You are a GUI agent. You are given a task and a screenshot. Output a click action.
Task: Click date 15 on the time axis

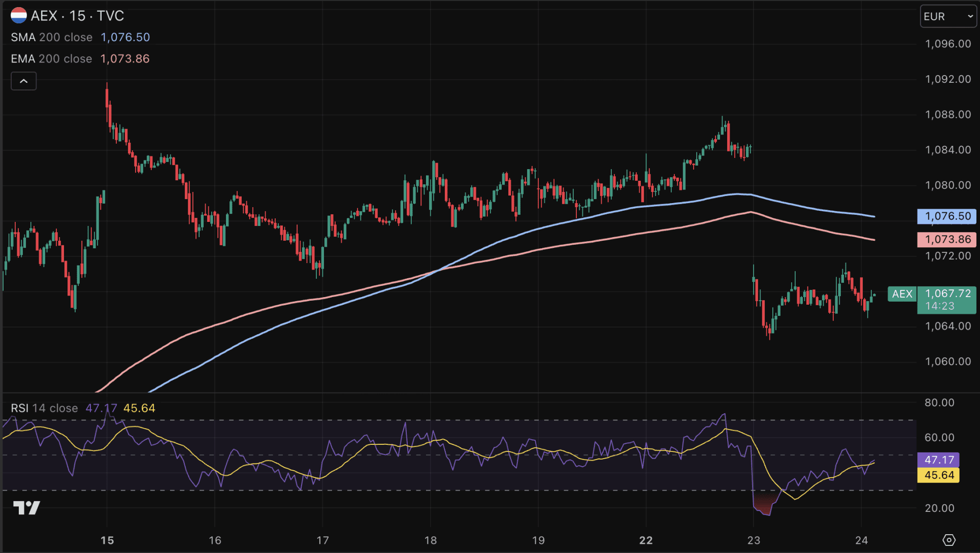click(x=107, y=540)
